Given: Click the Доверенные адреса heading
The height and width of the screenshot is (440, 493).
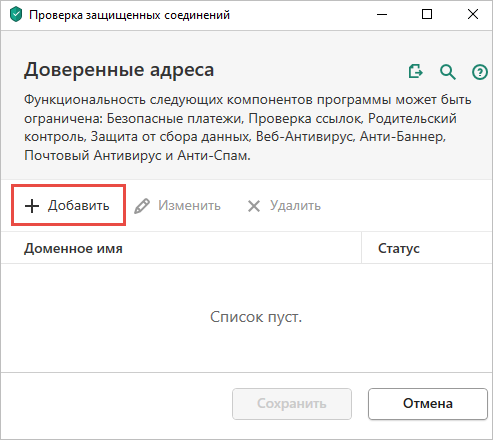Looking at the screenshot, I should point(119,70).
